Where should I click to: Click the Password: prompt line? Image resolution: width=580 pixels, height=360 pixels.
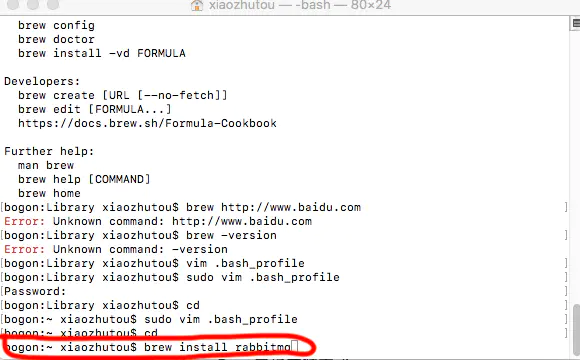pos(35,291)
